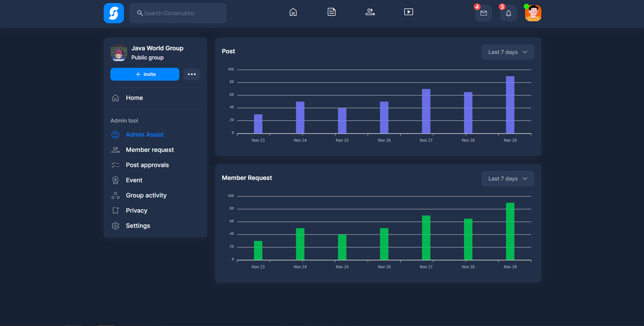Click the search magnifier icon
Image resolution: width=644 pixels, height=326 pixels.
(x=140, y=13)
